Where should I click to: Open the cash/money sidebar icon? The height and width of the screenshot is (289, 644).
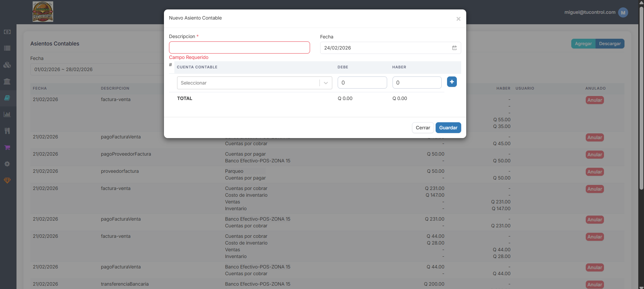[x=7, y=32]
